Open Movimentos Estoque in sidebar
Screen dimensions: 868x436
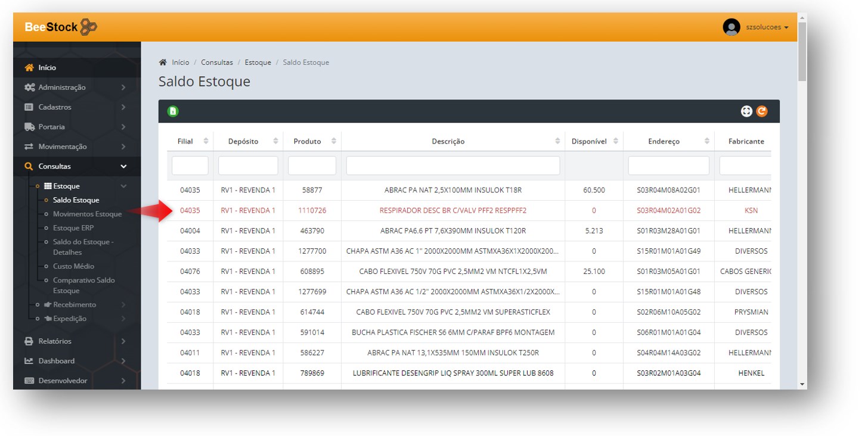click(x=87, y=214)
